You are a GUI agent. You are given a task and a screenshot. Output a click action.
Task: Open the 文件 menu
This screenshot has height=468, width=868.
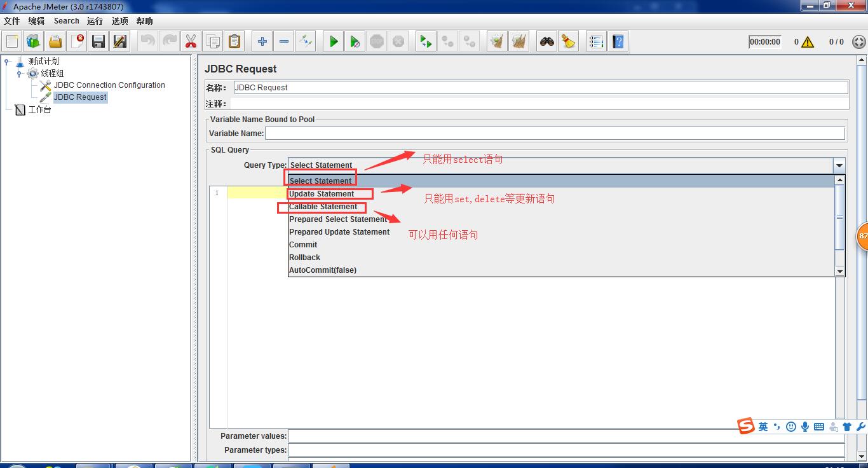point(12,21)
